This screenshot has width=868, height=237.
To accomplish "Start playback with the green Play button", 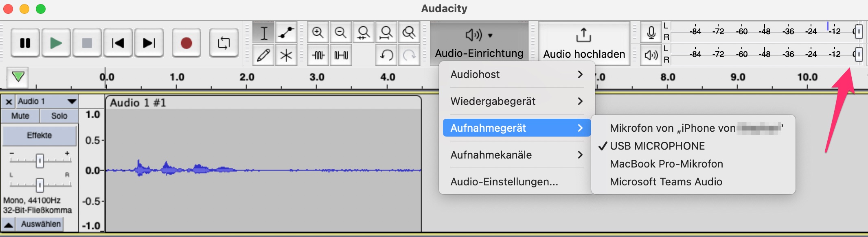I will pyautogui.click(x=56, y=43).
